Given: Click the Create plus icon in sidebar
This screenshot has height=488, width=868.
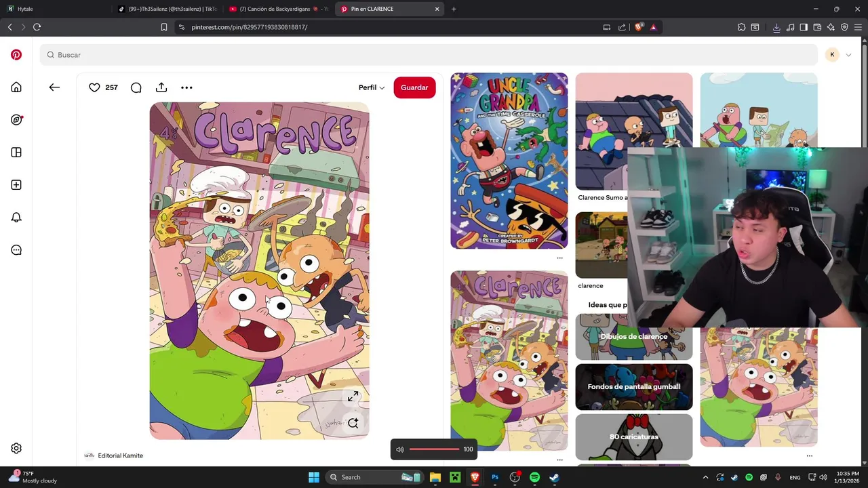Looking at the screenshot, I should click(x=16, y=185).
